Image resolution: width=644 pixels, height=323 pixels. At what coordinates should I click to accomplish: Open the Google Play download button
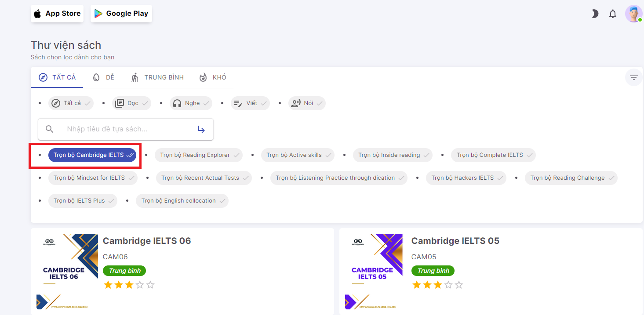(121, 14)
